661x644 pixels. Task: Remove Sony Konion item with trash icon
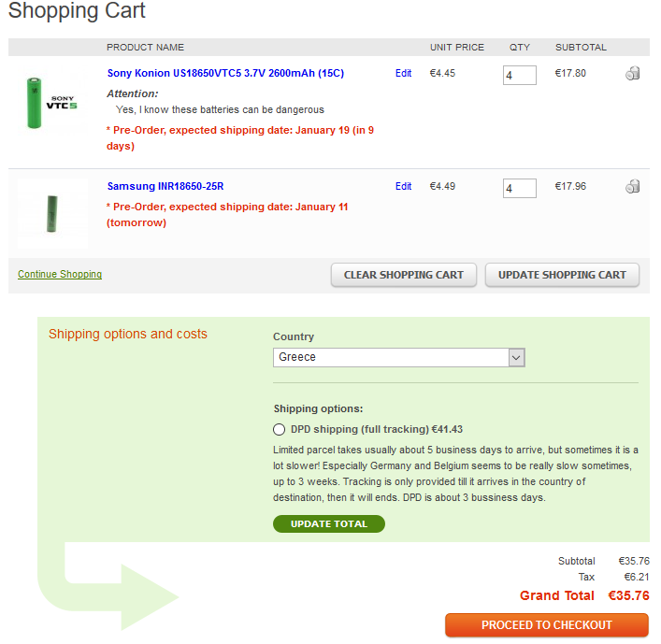632,73
